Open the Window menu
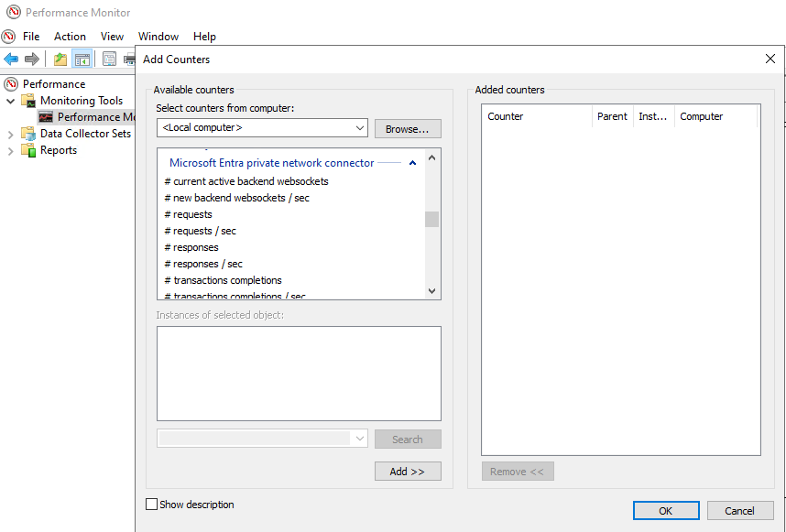 tap(158, 37)
